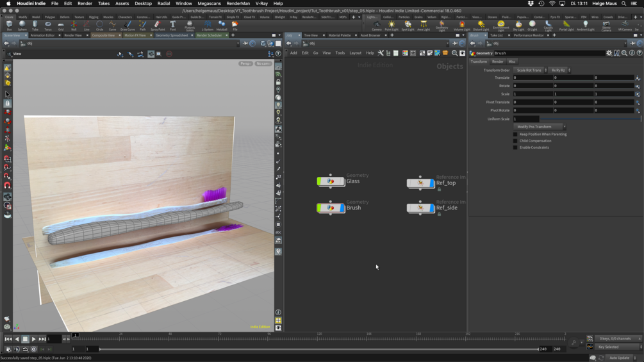The image size is (644, 362).
Task: Add a Camera from the shelf
Action: (377, 25)
